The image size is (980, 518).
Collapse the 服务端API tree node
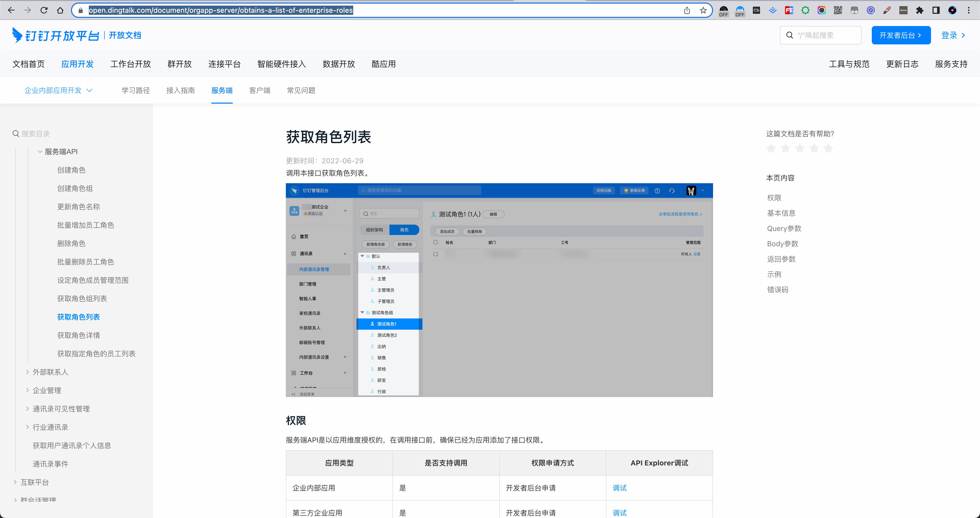point(40,152)
